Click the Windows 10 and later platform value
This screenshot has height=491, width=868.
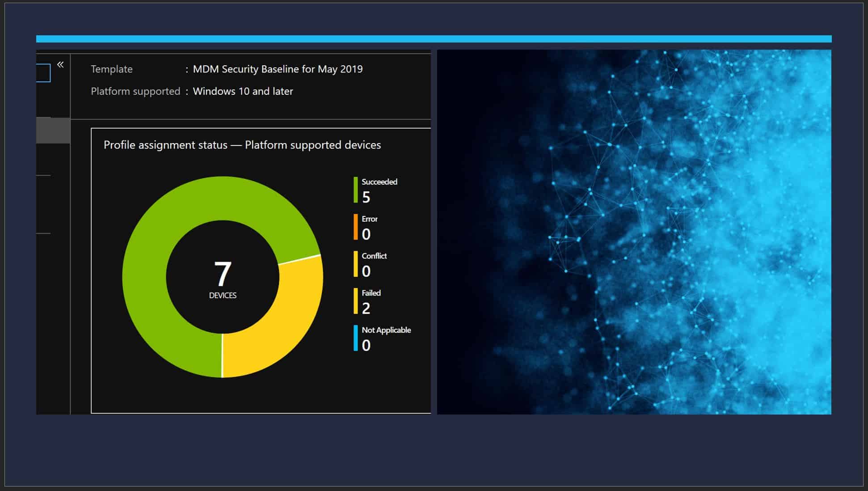(242, 91)
